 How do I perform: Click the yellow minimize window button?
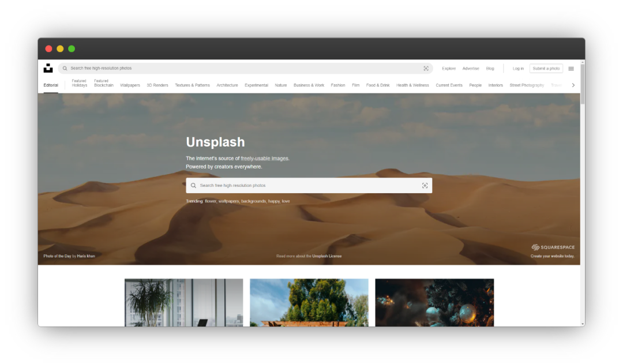(x=60, y=48)
